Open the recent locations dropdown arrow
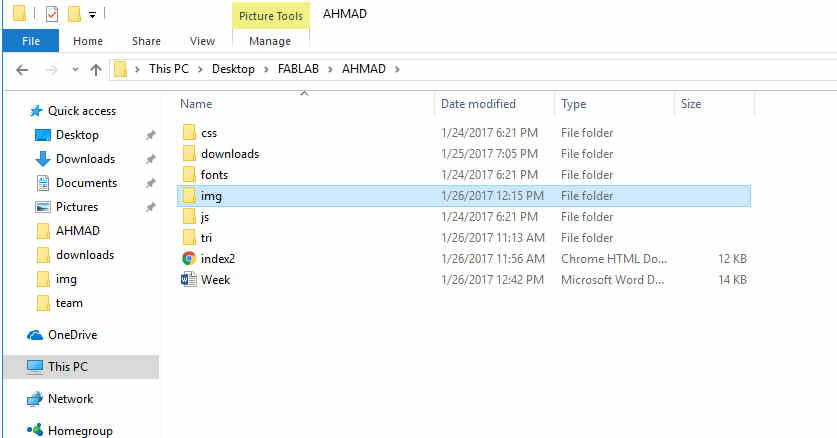 click(75, 69)
